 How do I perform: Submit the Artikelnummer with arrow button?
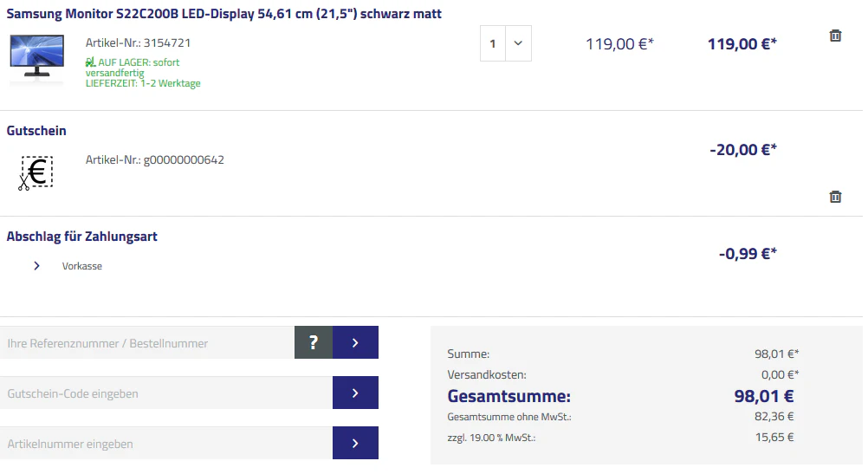355,444
